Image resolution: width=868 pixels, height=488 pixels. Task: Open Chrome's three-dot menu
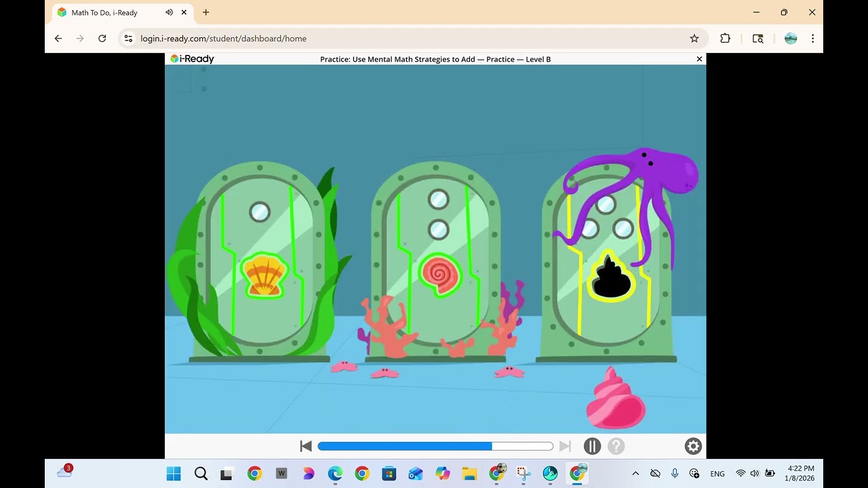pyautogui.click(x=812, y=39)
